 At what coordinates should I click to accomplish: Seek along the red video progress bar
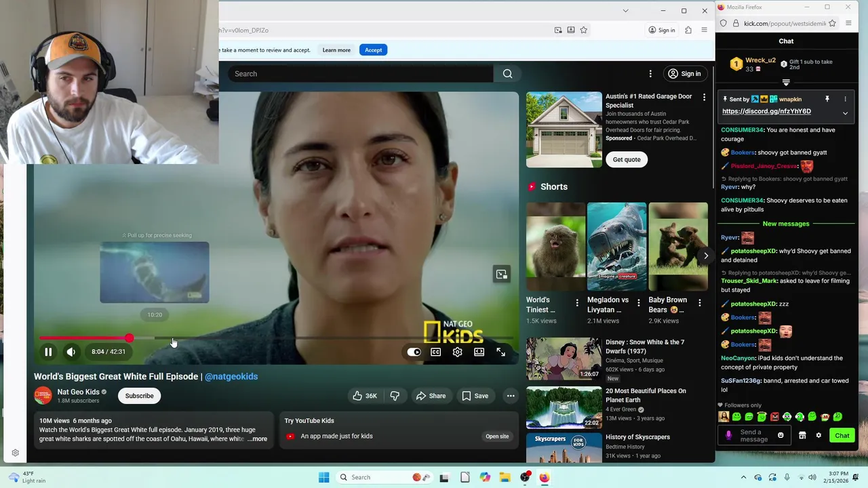coord(277,338)
